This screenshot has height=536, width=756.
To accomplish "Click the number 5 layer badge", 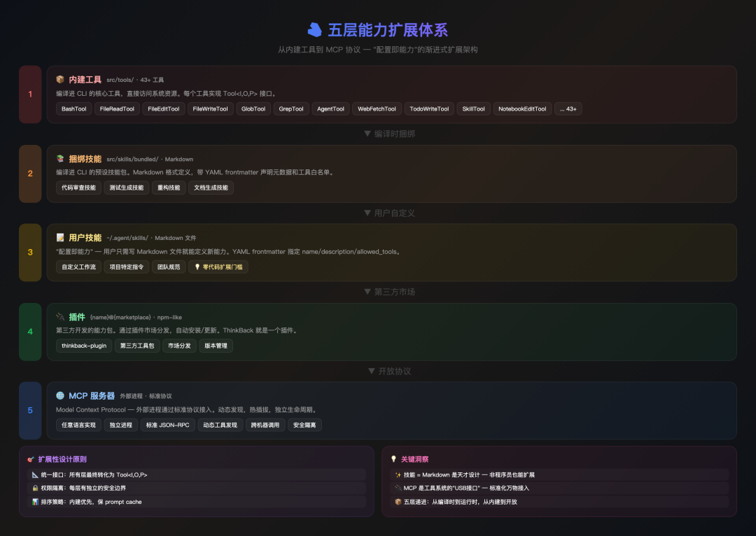I will tap(29, 409).
